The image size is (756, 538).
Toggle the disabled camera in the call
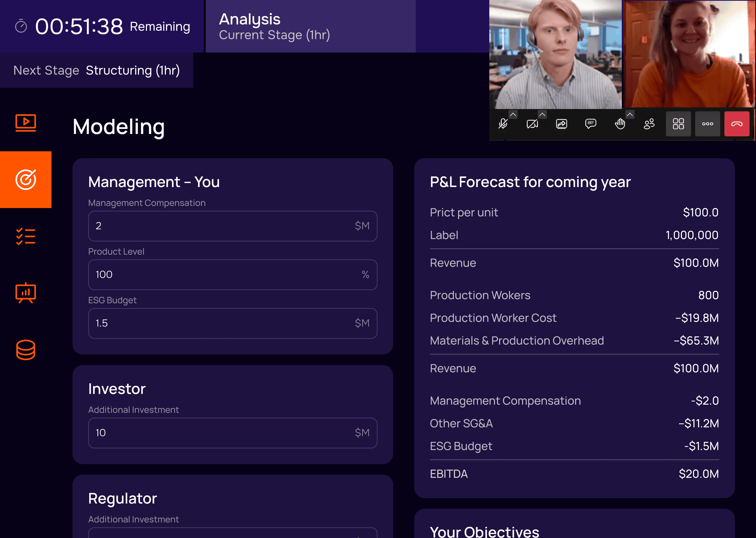[x=532, y=124]
